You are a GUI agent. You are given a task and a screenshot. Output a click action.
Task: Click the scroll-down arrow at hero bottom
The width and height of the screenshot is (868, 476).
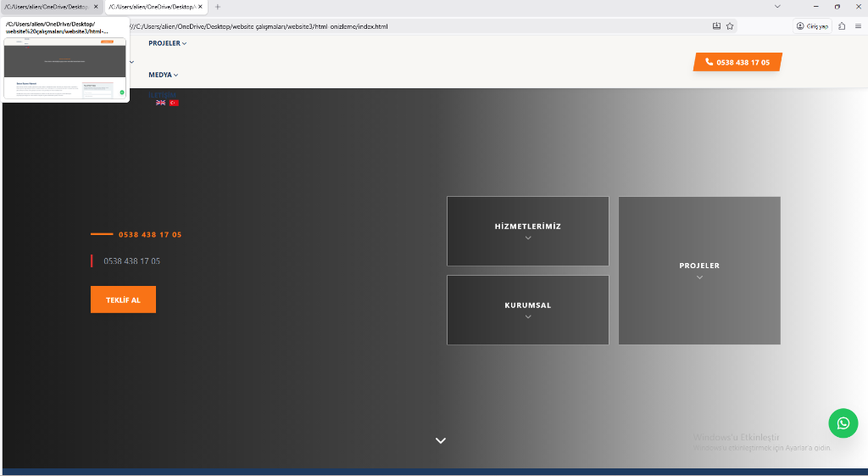click(x=441, y=440)
